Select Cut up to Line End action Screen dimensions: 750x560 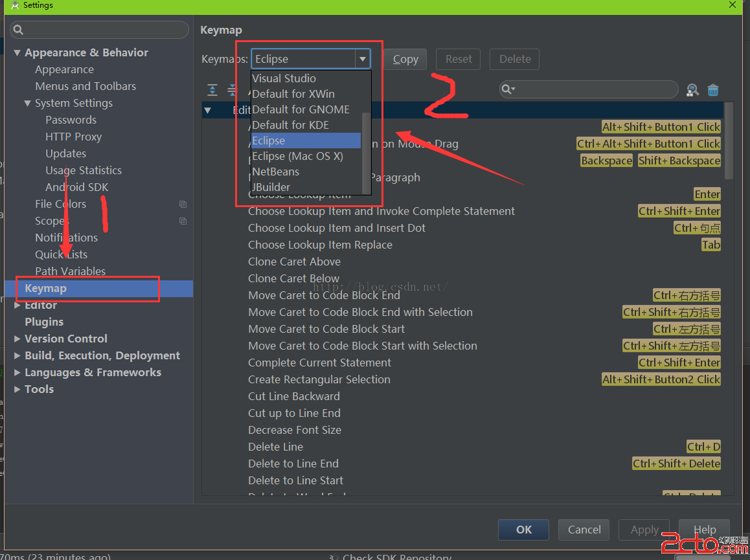click(x=294, y=413)
